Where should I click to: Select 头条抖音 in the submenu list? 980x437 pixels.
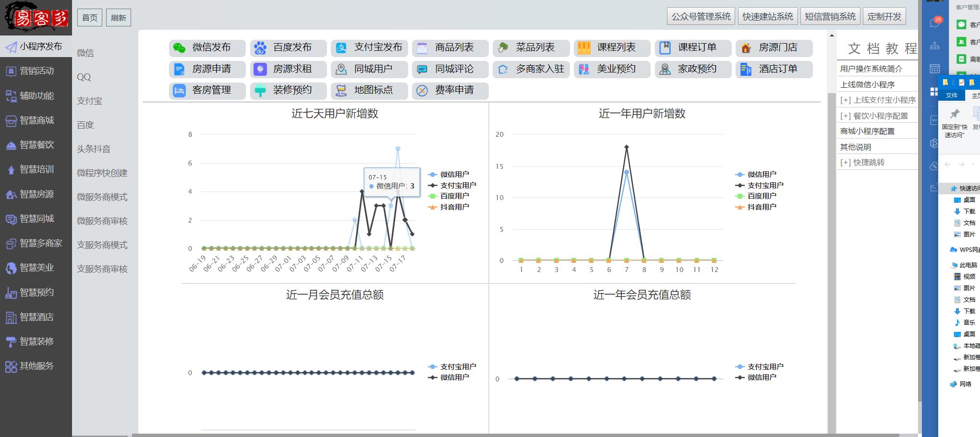94,149
